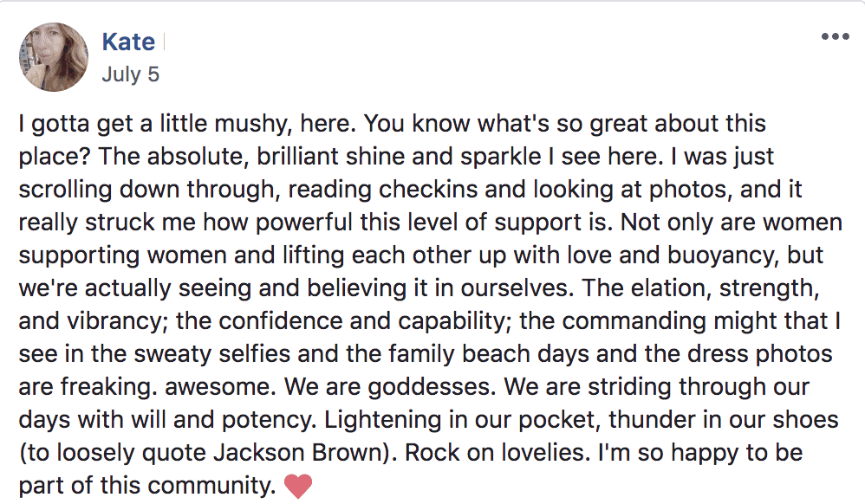
Task: Open Kate's round profile picture
Action: [x=54, y=57]
